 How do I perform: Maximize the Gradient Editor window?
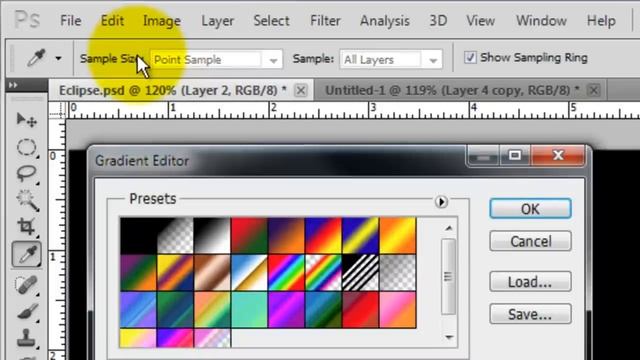tap(515, 156)
